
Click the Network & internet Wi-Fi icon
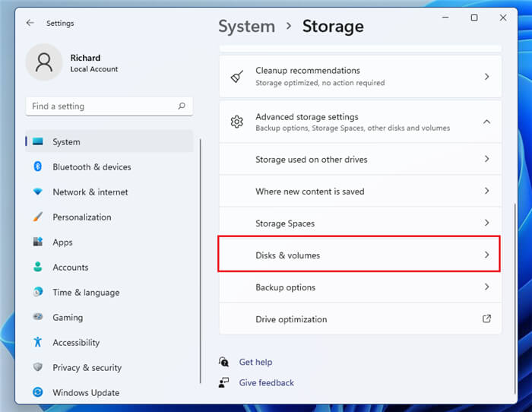click(38, 192)
